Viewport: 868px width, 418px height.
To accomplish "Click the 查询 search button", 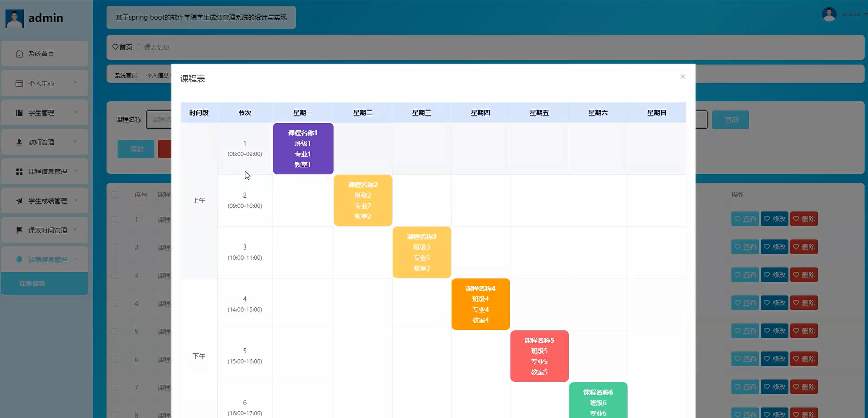I will [x=730, y=120].
